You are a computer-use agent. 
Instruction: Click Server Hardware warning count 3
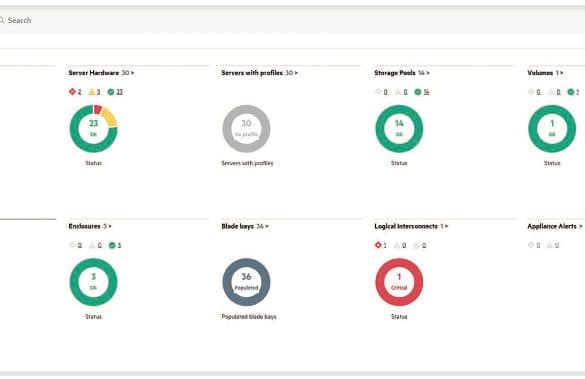coord(98,92)
